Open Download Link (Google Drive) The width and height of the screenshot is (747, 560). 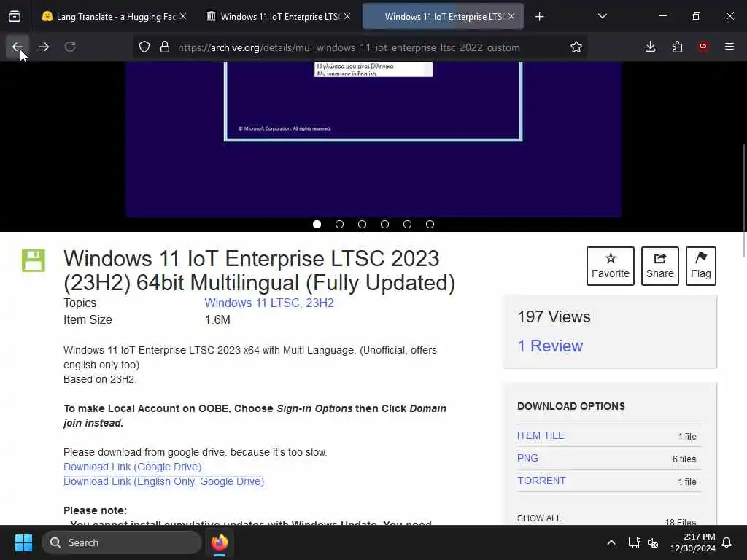pos(133,467)
